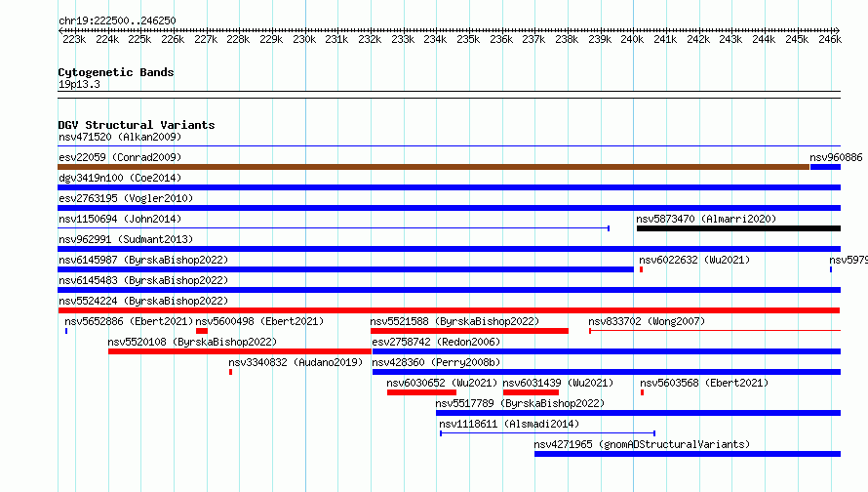Click nsv6145987 (ByrskaBishop2022) label
Screen dimensions: 868x492
click(x=143, y=260)
